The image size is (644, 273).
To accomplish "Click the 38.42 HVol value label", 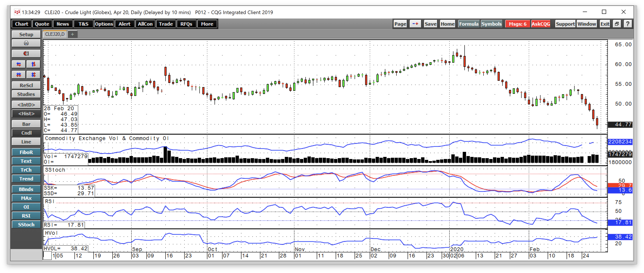I will point(620,236).
